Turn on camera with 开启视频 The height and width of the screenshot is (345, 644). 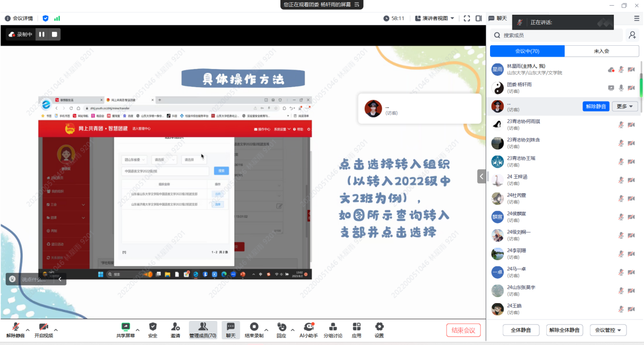click(43, 329)
